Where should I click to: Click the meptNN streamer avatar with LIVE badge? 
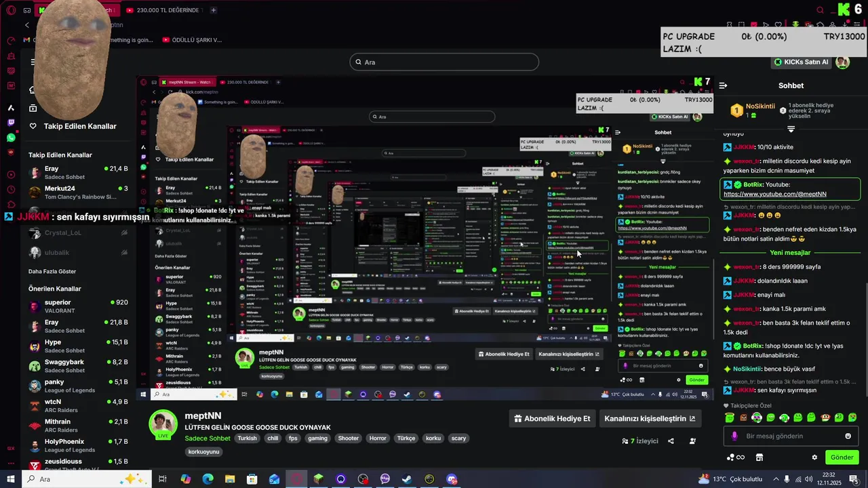tap(163, 425)
